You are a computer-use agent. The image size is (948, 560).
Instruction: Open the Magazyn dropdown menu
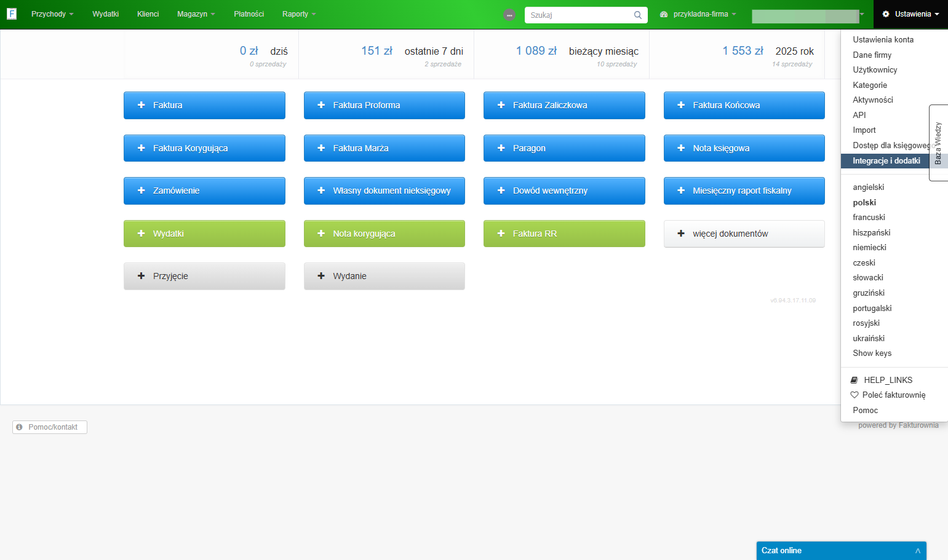point(196,14)
